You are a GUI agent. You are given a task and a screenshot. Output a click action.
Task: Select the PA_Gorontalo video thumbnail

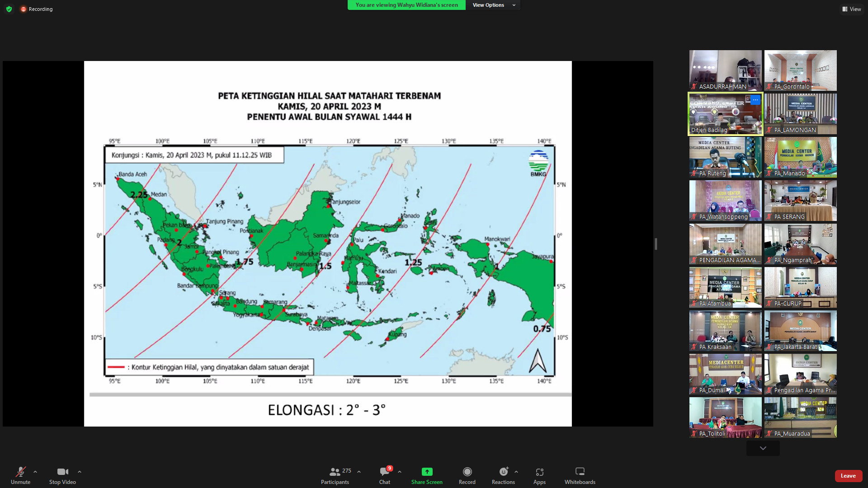(800, 70)
